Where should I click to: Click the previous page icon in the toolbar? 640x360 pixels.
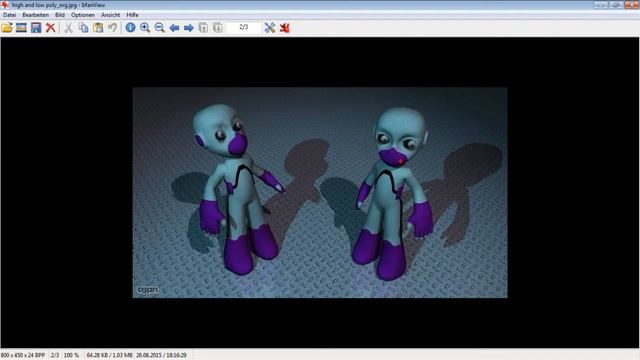pos(203,28)
